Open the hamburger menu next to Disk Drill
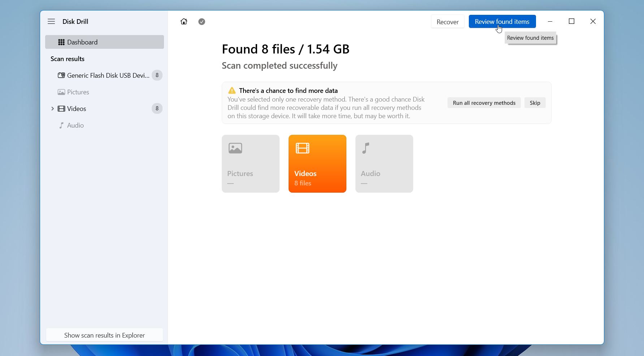Image resolution: width=644 pixels, height=356 pixels. [51, 21]
